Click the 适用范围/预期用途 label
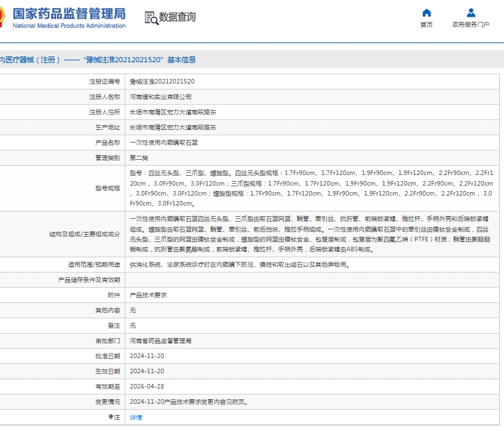This screenshot has height=431, width=504. point(94,265)
